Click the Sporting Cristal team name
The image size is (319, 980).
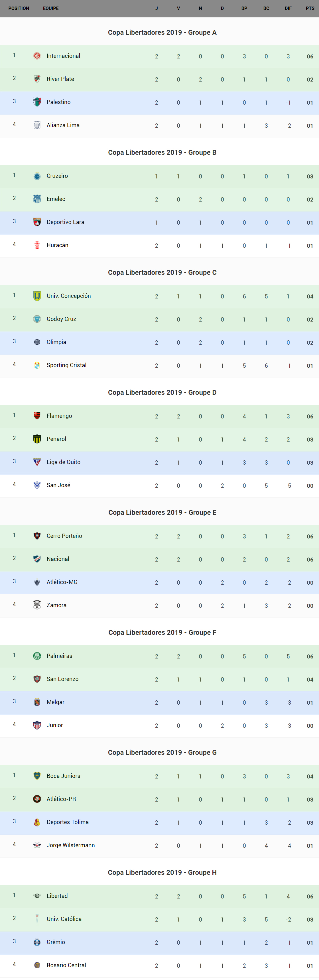point(66,365)
